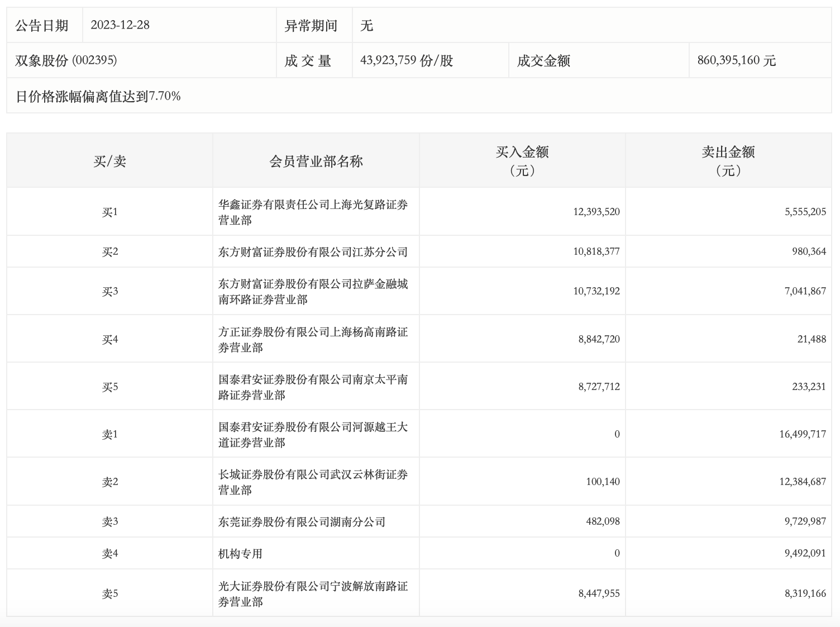Click the stock name 双象股份 (002395)

pyautogui.click(x=66, y=60)
